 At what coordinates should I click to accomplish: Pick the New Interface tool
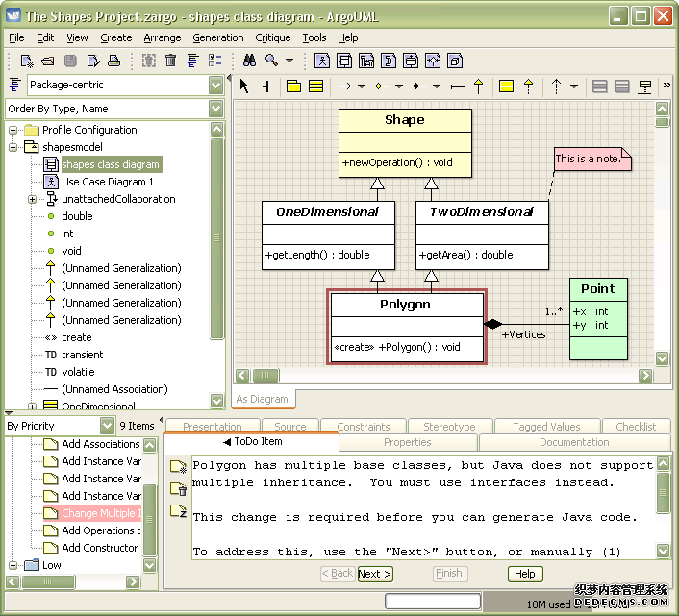click(x=506, y=86)
